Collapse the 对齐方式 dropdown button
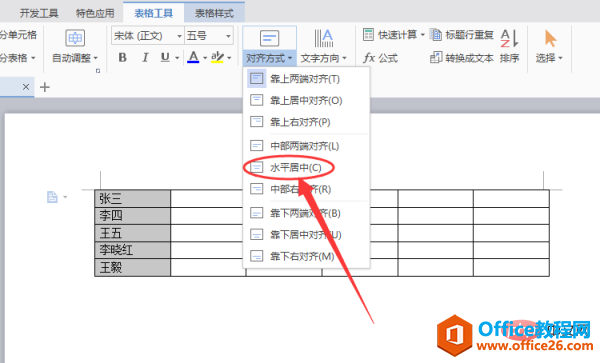The width and height of the screenshot is (600, 363). pyautogui.click(x=269, y=58)
